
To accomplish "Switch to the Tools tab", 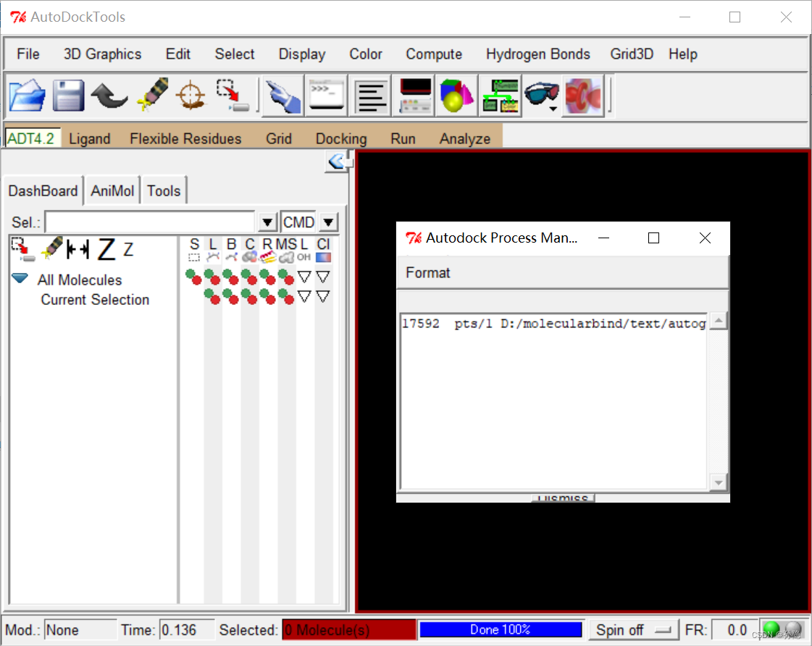I will 164,191.
